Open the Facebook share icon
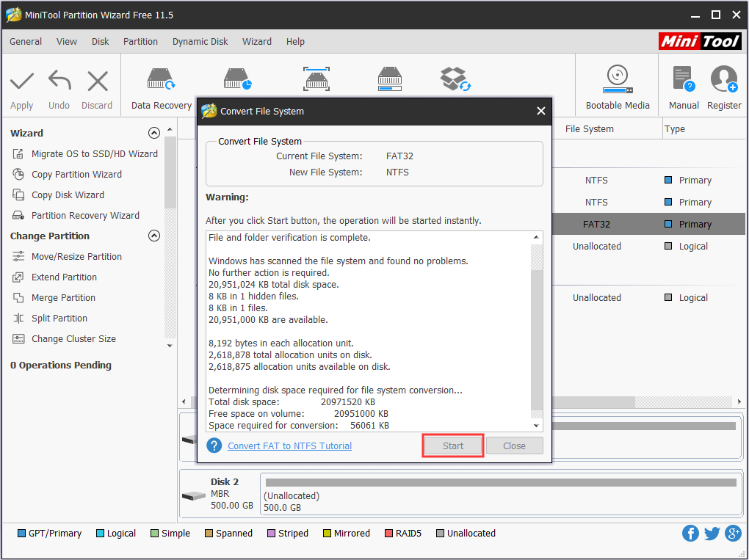The height and width of the screenshot is (560, 749). pyautogui.click(x=690, y=534)
